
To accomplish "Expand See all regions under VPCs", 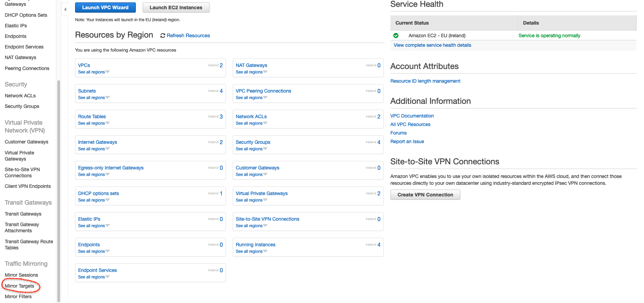I will (x=94, y=72).
